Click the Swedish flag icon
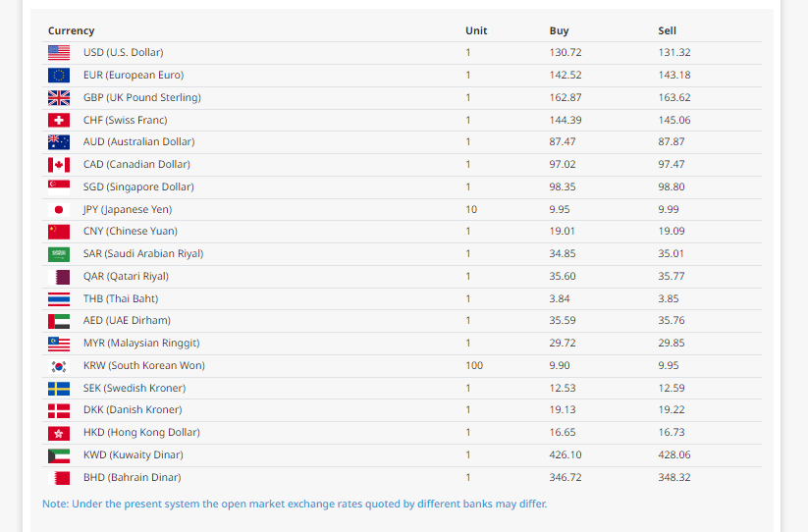Image resolution: width=808 pixels, height=532 pixels. 59,388
